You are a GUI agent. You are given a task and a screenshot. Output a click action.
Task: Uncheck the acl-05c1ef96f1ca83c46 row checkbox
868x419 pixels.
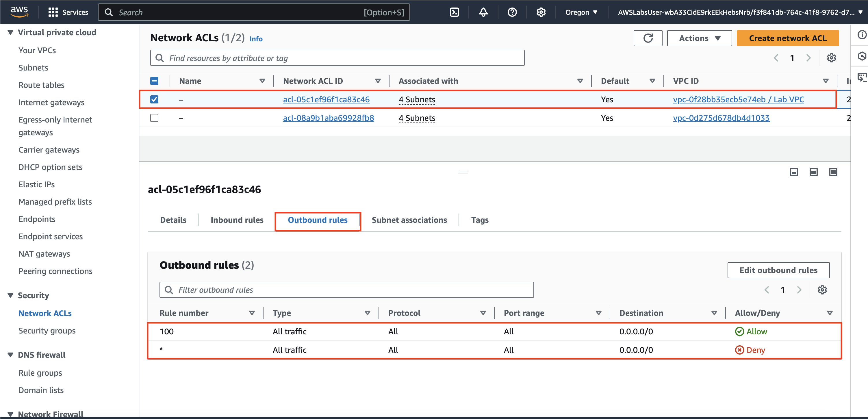(x=154, y=99)
